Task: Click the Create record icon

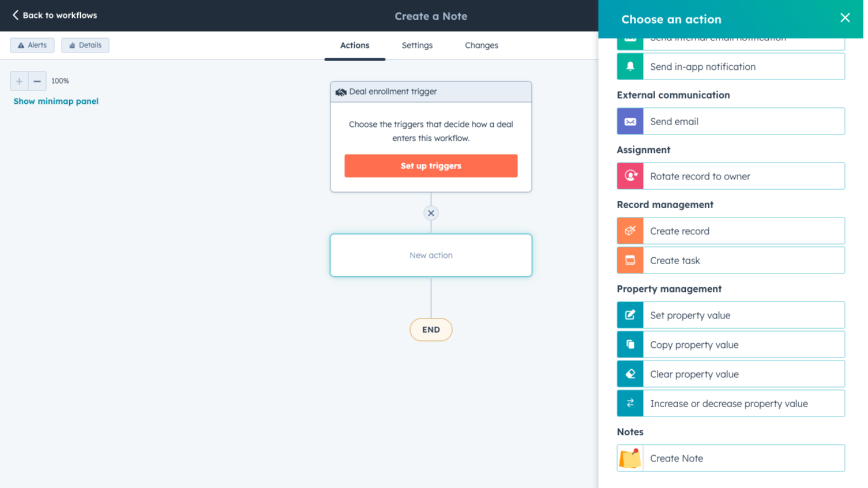Action: click(x=630, y=231)
